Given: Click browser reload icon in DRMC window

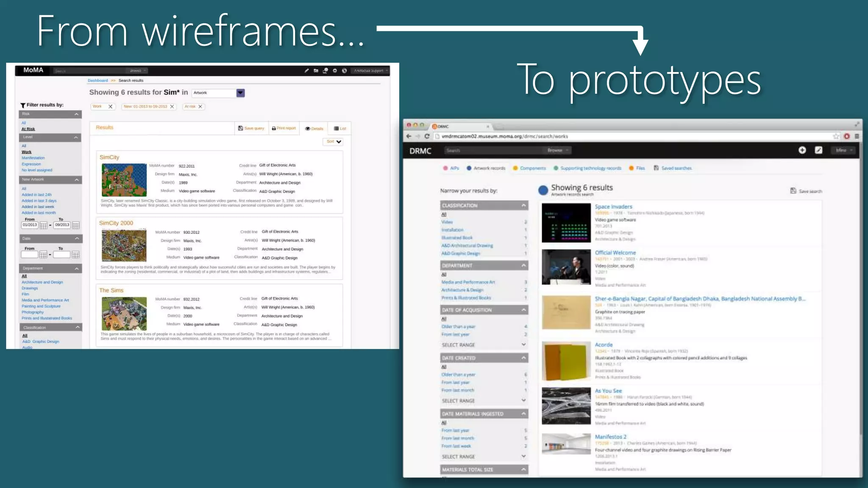Looking at the screenshot, I should click(x=427, y=136).
